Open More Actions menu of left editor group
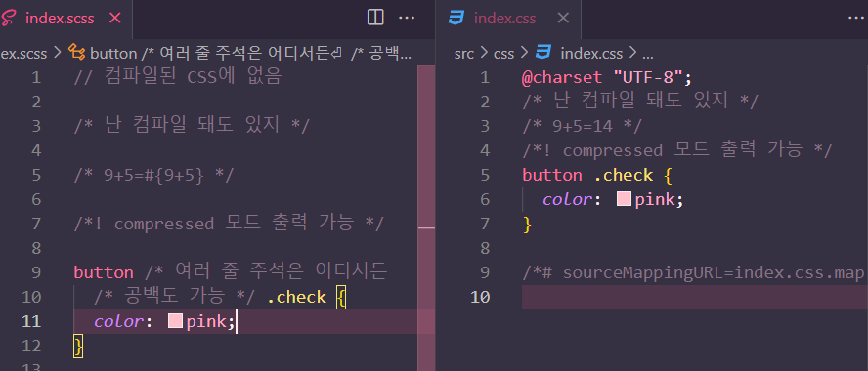 tap(407, 19)
